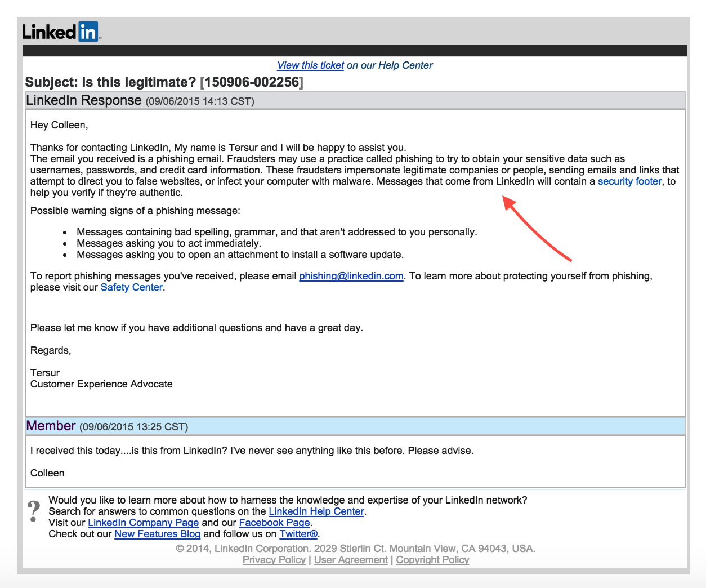The height and width of the screenshot is (588, 706).
Task: Open the Copyright Policy footer link
Action: click(x=432, y=560)
